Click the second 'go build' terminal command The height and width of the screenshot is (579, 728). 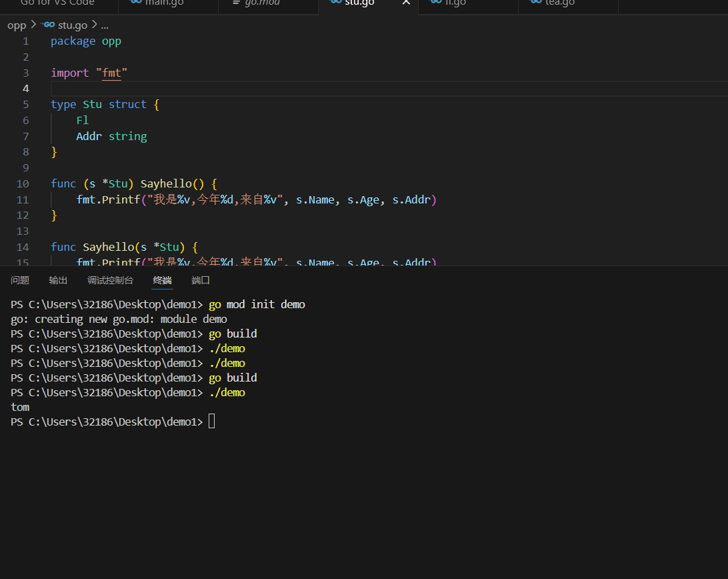(x=233, y=378)
